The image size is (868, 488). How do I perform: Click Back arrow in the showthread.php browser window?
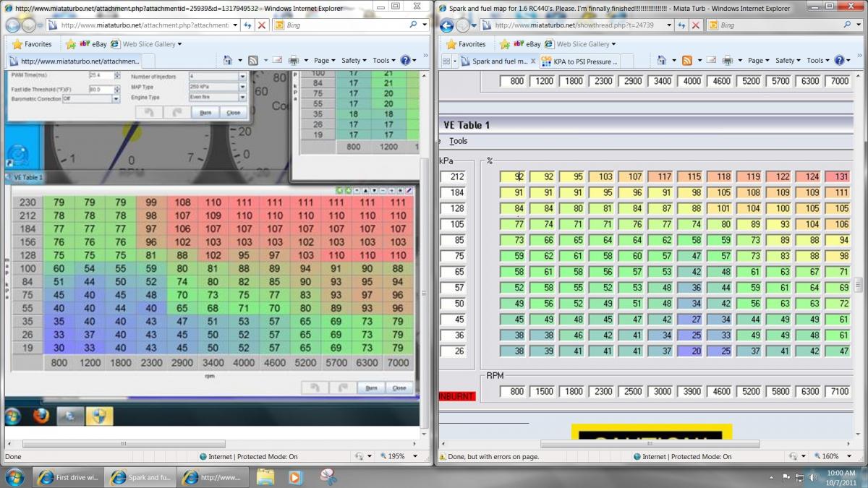pyautogui.click(x=448, y=25)
